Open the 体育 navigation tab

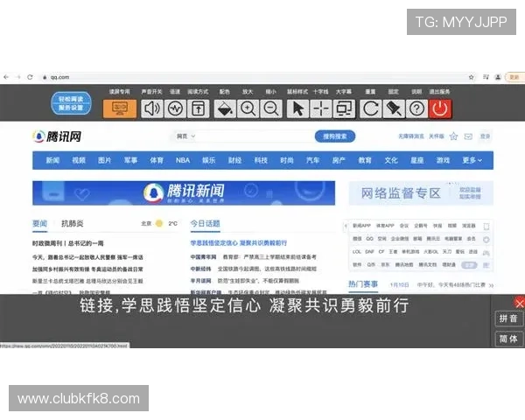(x=157, y=160)
